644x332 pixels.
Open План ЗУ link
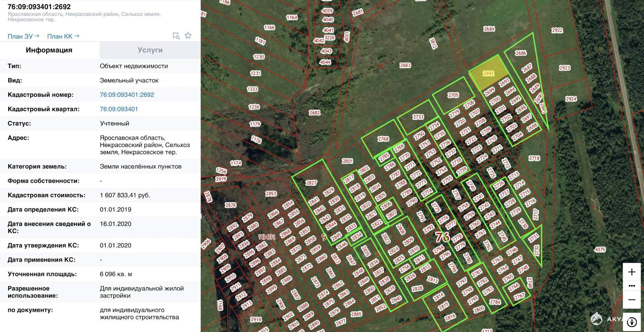tap(23, 36)
